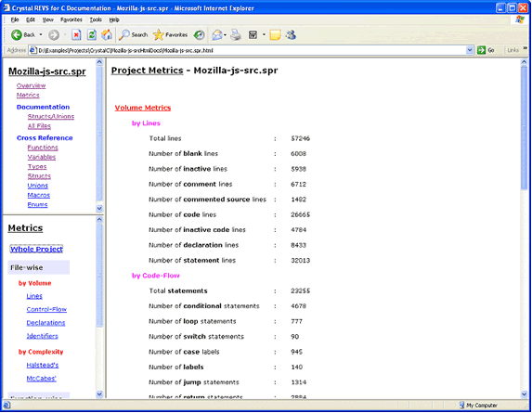Open the Structs/Unions link
The height and width of the screenshot is (413, 532).
51,116
